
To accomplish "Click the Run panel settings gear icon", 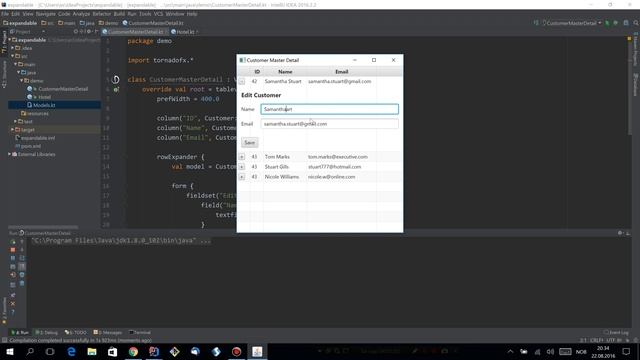I will [620, 233].
